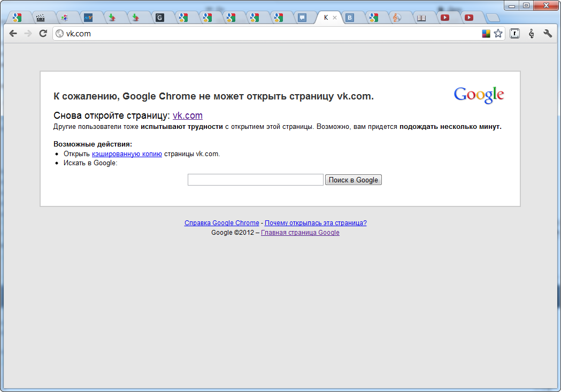Click the 'Google ©2012' footer text
Viewport: 561px width, 392px height.
pos(233,233)
